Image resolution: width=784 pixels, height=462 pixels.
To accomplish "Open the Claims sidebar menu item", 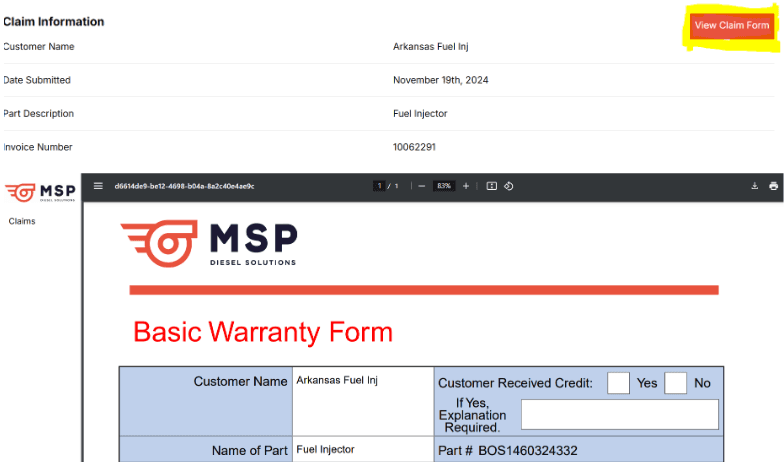I will pyautogui.click(x=22, y=221).
